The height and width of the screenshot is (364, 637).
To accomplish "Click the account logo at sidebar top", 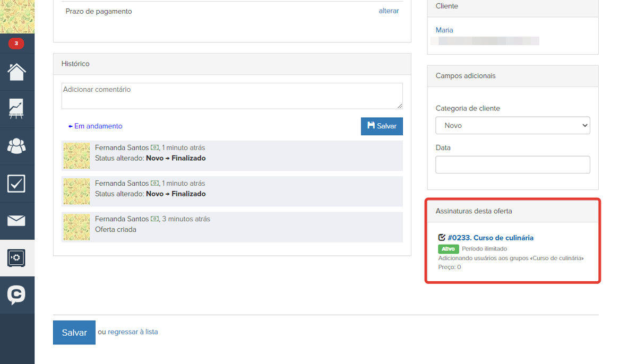I will pos(17,16).
